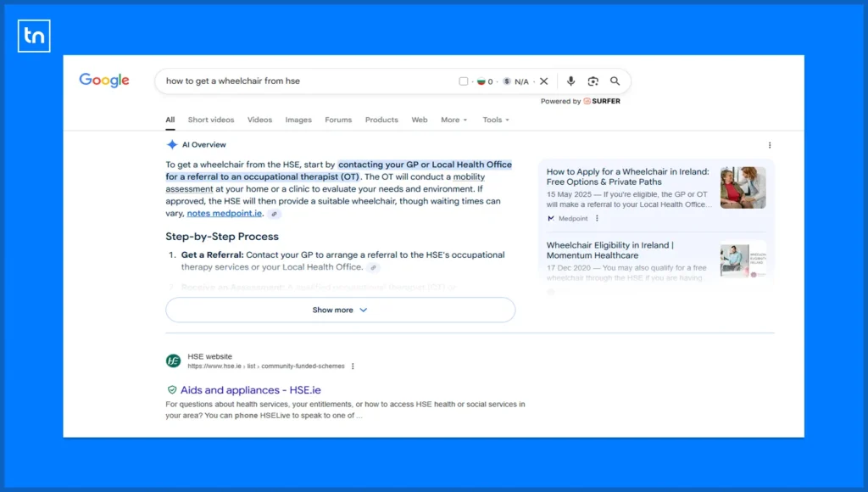Switch to the Short videos tab
Viewport: 868px width, 492px height.
[x=211, y=120]
